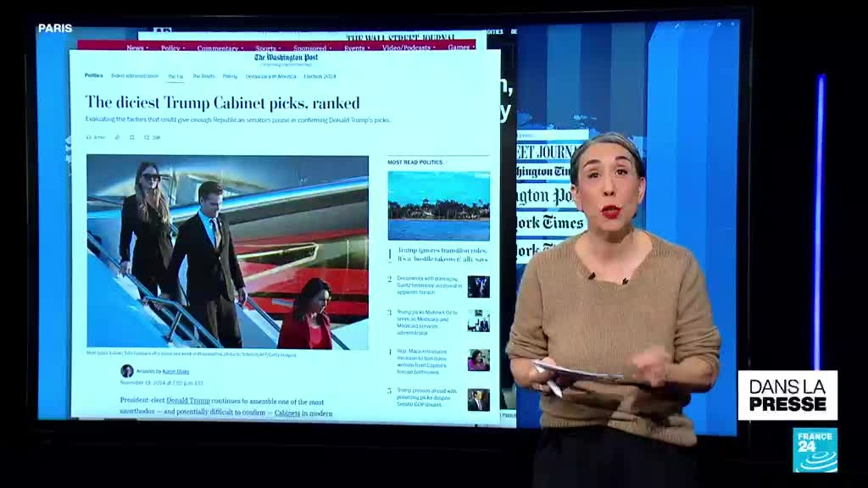The width and height of the screenshot is (868, 488).
Task: Open the Policy dropdown in red navigation bar
Action: coord(173,48)
